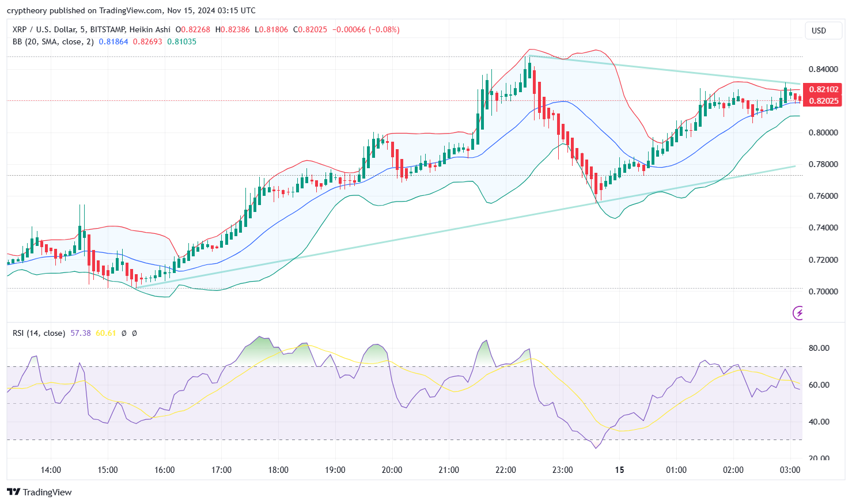Viewport: 852px width, 504px height.
Task: Click the open price value O0.82268
Action: 193,29
